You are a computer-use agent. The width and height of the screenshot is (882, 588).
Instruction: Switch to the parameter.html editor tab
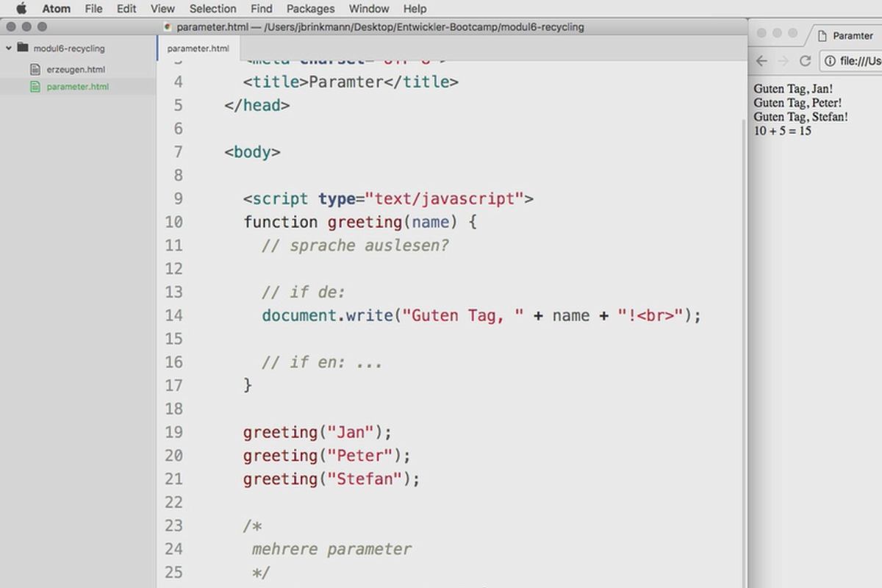pos(198,49)
